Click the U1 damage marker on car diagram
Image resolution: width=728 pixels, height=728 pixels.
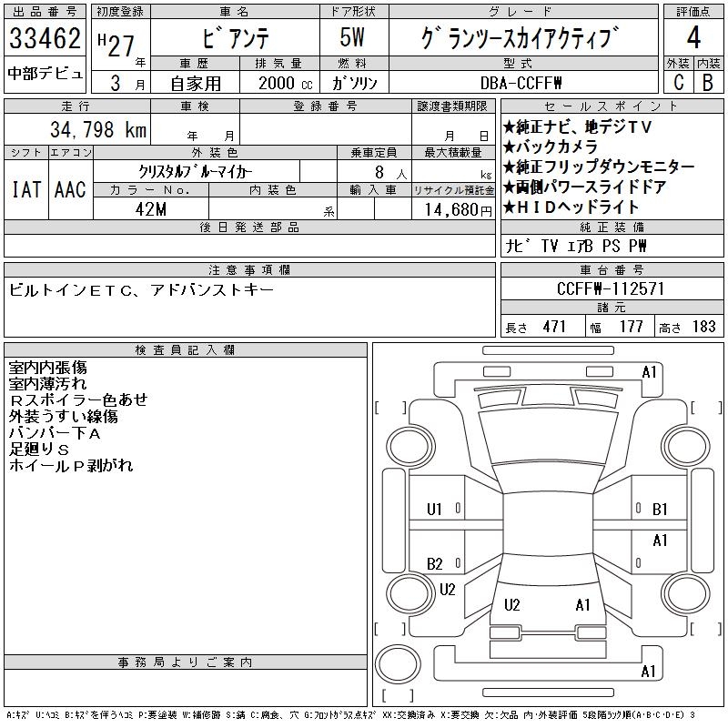(434, 510)
